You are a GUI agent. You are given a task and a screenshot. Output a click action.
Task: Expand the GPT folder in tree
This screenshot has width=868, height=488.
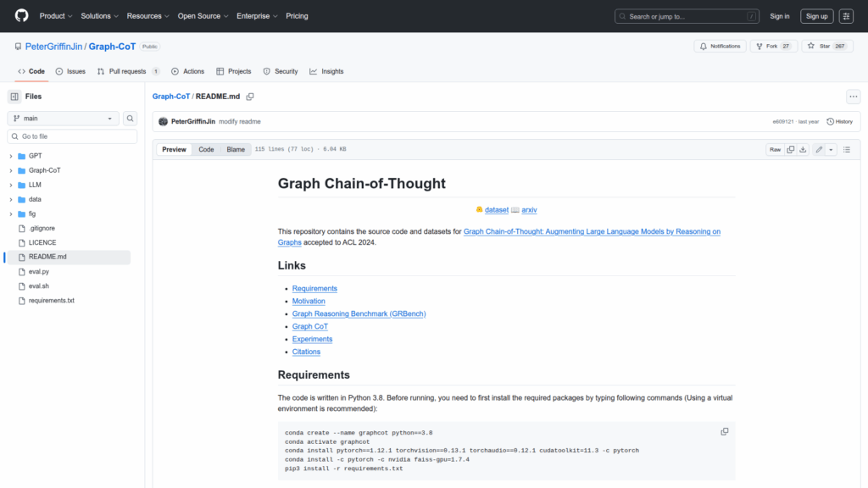coord(10,156)
